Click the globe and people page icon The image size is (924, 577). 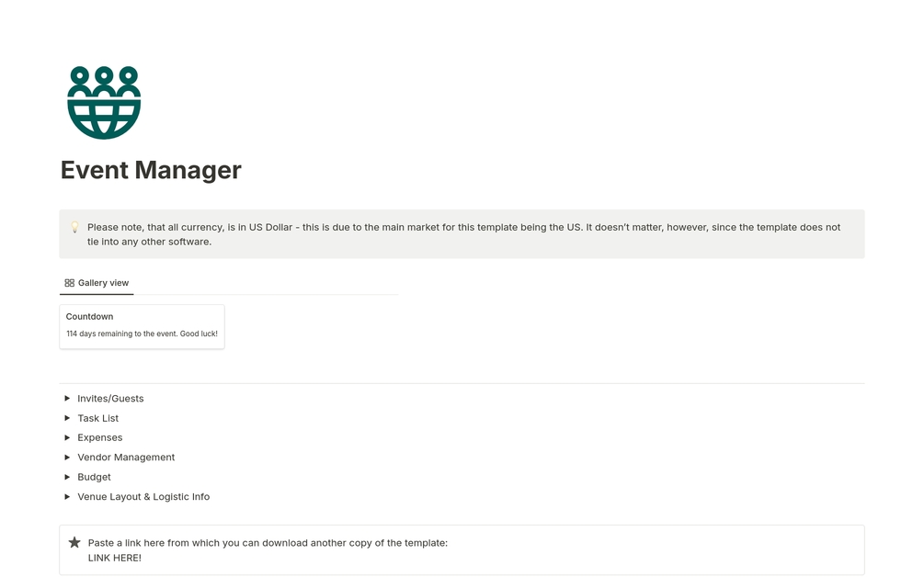coord(104,102)
